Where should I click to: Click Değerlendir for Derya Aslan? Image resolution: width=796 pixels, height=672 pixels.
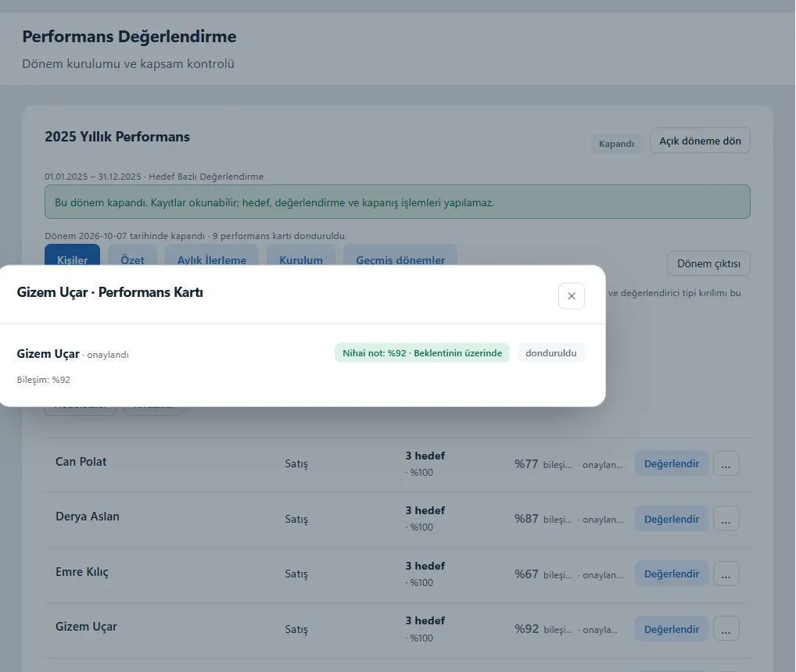(x=671, y=519)
